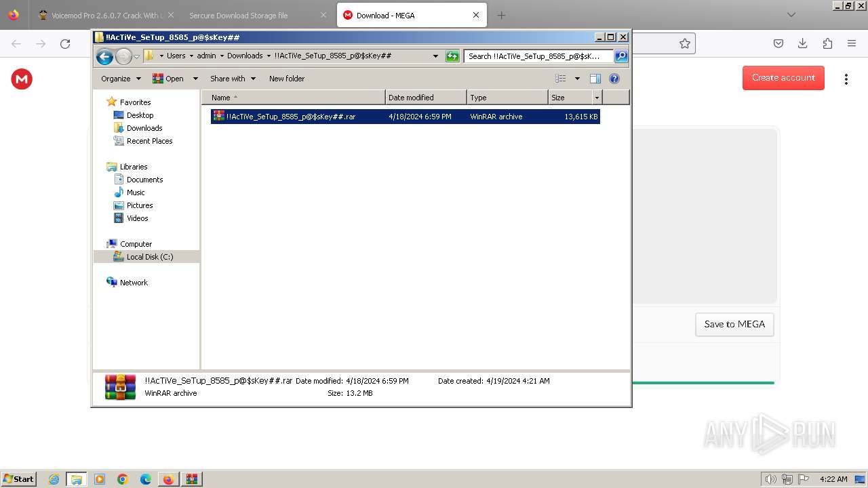Select Favorites in the navigation pane

click(x=135, y=102)
